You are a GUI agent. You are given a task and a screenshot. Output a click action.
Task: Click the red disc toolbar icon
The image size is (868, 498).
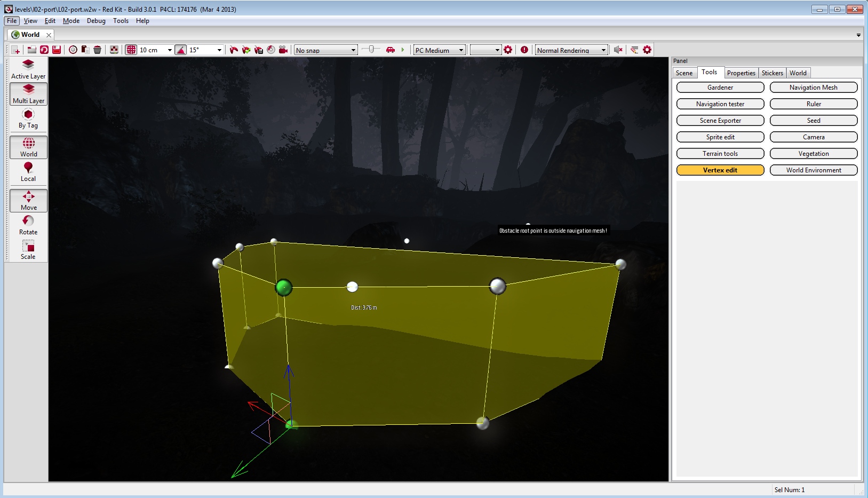(271, 50)
